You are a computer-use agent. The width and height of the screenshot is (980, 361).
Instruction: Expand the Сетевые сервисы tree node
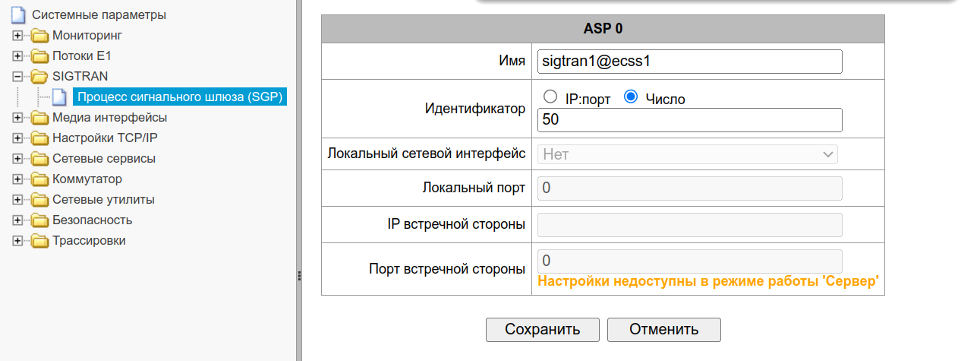pos(17,158)
